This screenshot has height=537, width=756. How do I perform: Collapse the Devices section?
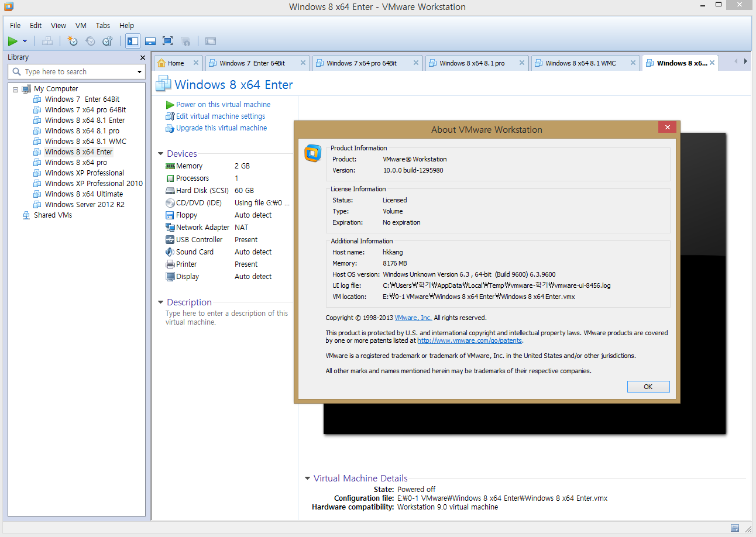pos(161,154)
